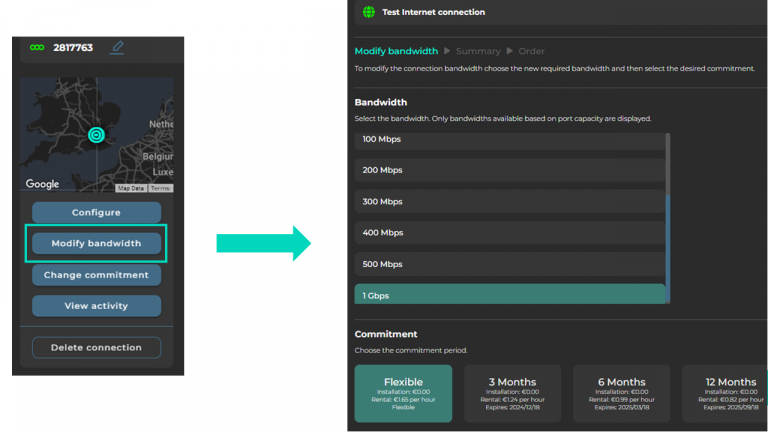Select the 300 Mbps bandwidth option
This screenshot has width=768, height=432.
click(510, 201)
